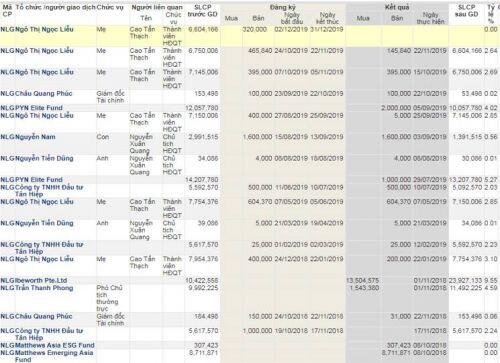This screenshot has height=363, width=500.
Task: Select the percentage 5.27
Action: (491, 179)
